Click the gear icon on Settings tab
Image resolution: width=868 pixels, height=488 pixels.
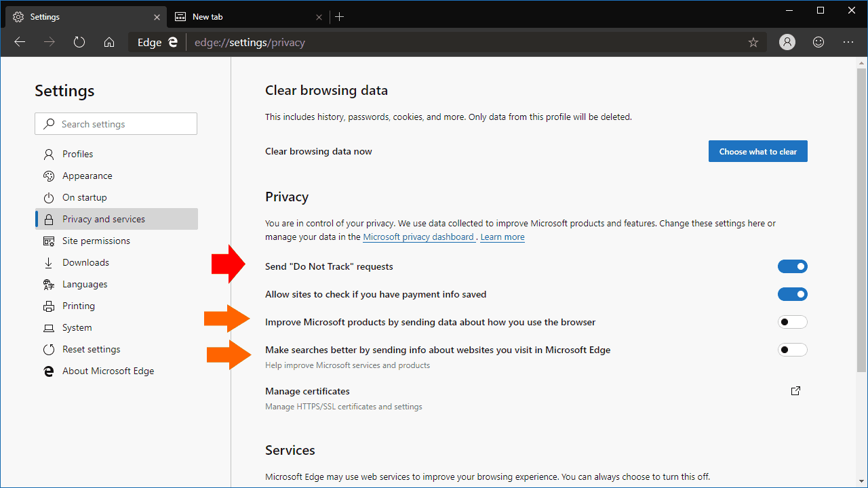(x=18, y=16)
